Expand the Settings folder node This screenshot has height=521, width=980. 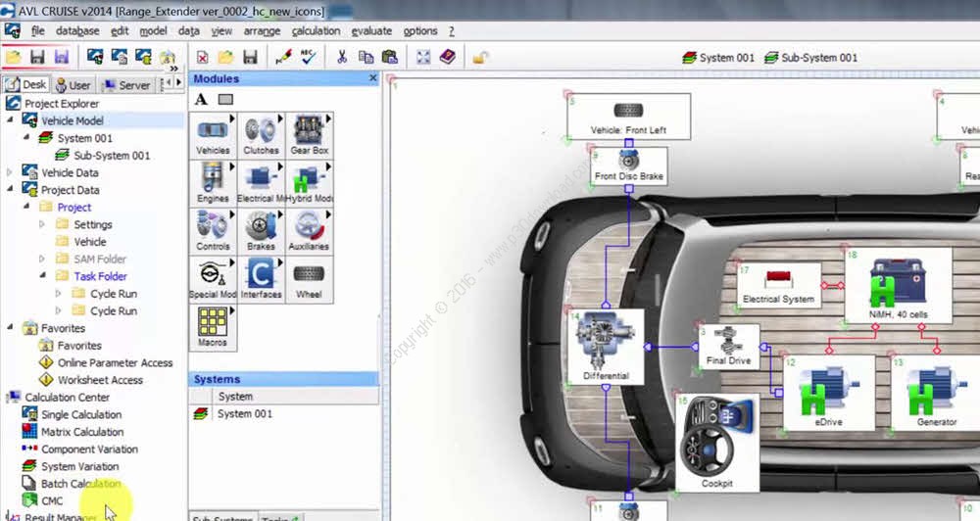click(x=42, y=223)
